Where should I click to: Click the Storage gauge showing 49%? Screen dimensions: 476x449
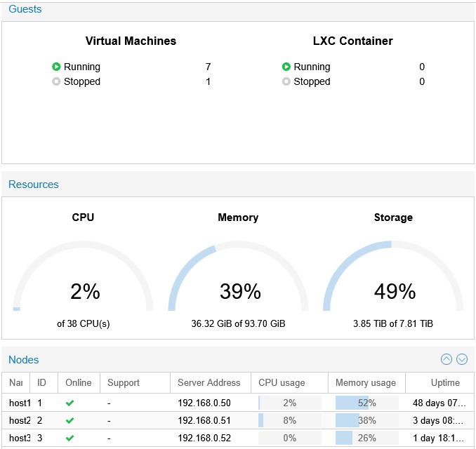(x=393, y=281)
